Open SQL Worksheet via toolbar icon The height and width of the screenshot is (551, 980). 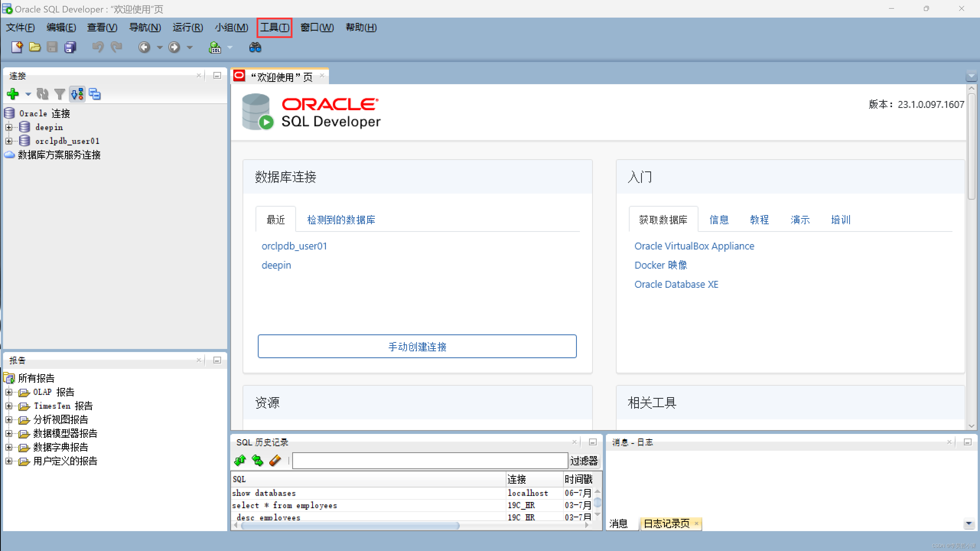pyautogui.click(x=215, y=47)
